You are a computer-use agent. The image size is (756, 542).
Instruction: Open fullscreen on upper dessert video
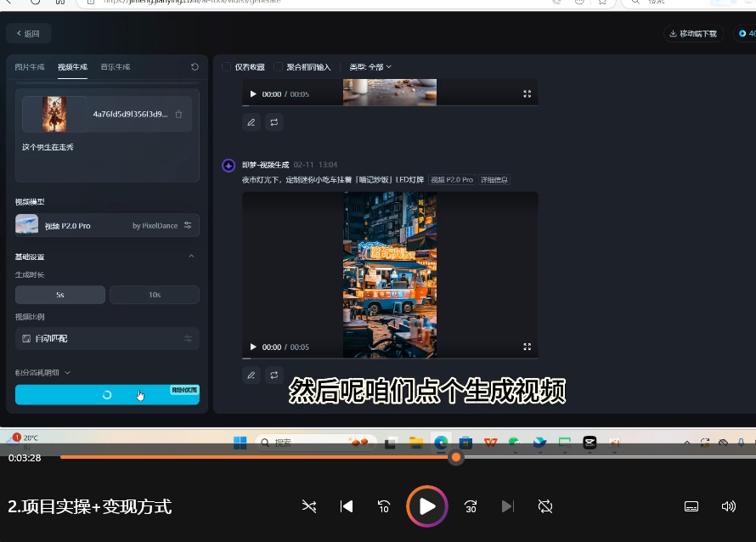(x=527, y=94)
